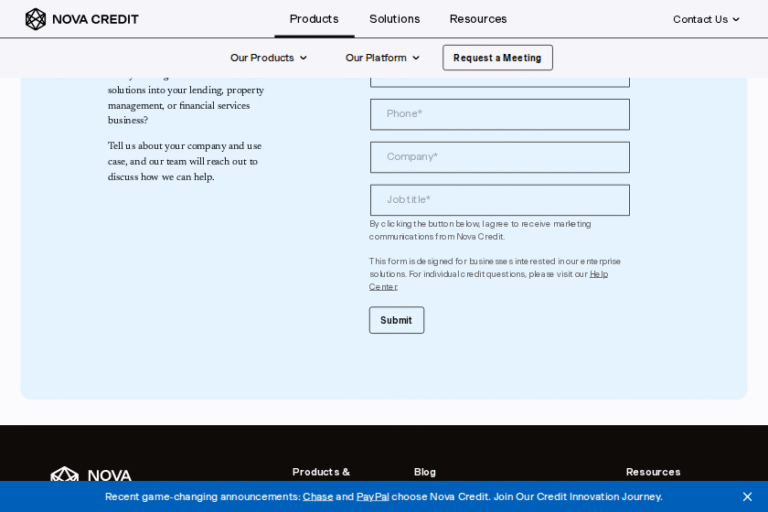Click the footer Products & heading
This screenshot has width=768, height=512.
pyautogui.click(x=321, y=472)
